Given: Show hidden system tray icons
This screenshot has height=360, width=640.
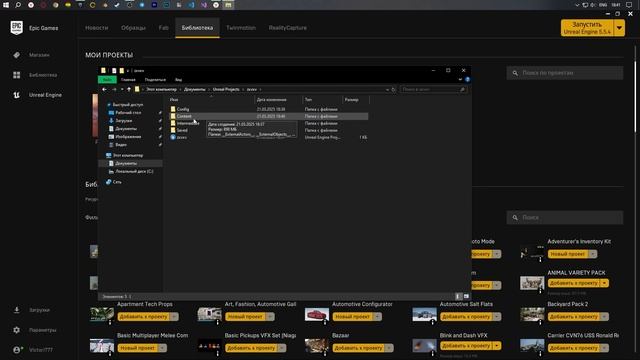Looking at the screenshot, I should [577, 5].
